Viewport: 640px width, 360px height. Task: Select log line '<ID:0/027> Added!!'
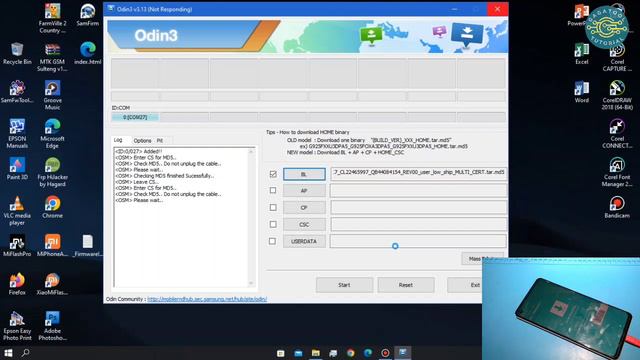[139, 151]
